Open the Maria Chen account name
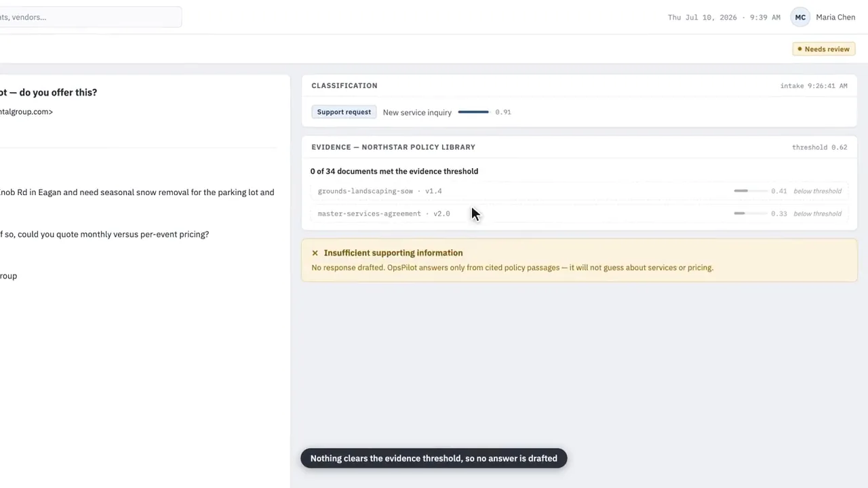The image size is (868, 488). [835, 17]
